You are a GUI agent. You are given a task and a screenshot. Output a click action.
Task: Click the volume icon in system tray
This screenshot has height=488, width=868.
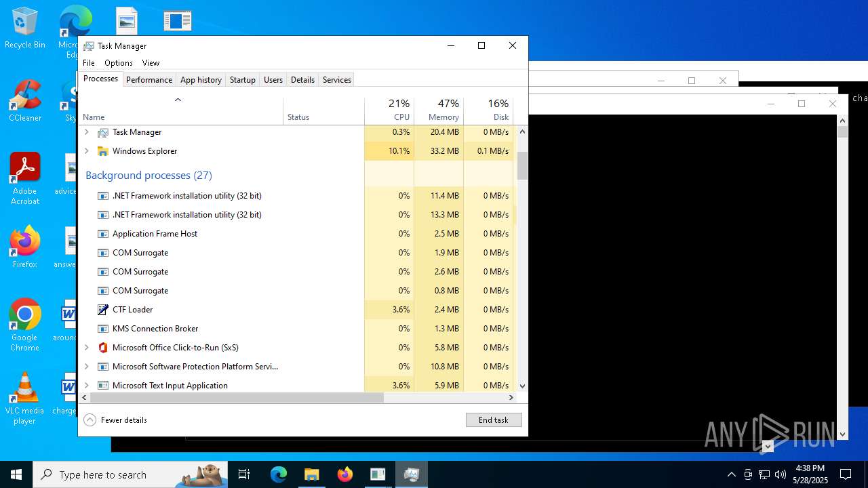[x=780, y=474]
